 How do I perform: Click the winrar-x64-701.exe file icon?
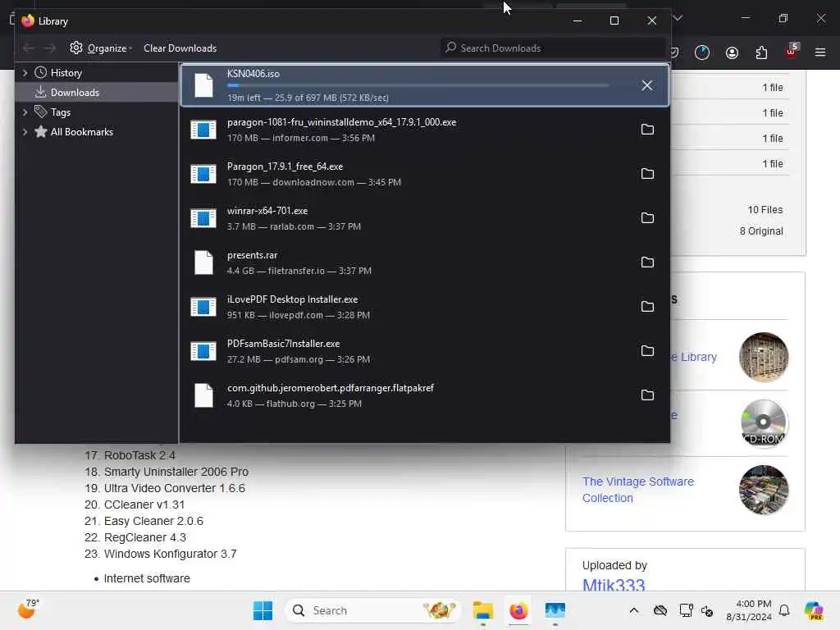coord(203,218)
